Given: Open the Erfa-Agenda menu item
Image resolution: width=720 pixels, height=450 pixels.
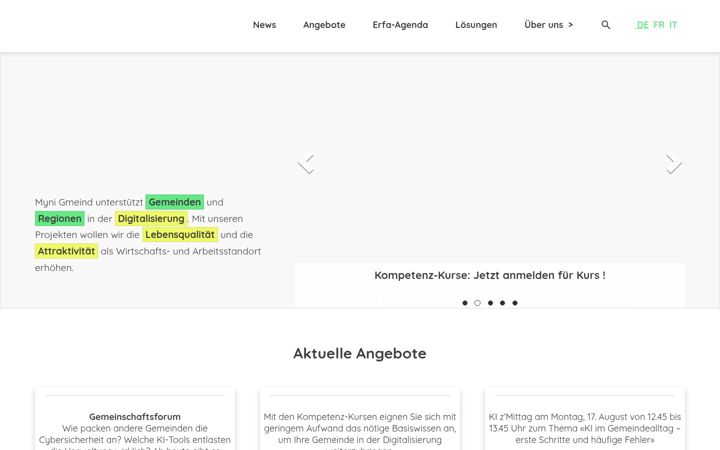Looking at the screenshot, I should pos(400,25).
